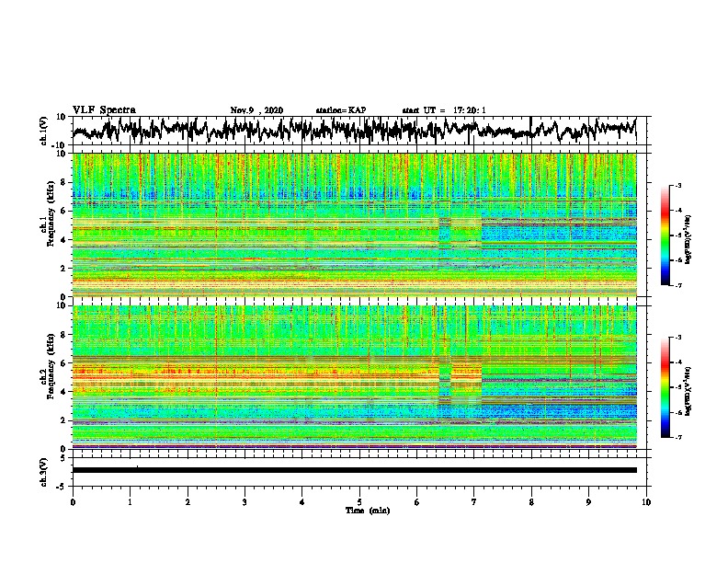Select time axis tick label "10"
The image size is (728, 563).
pos(646,502)
